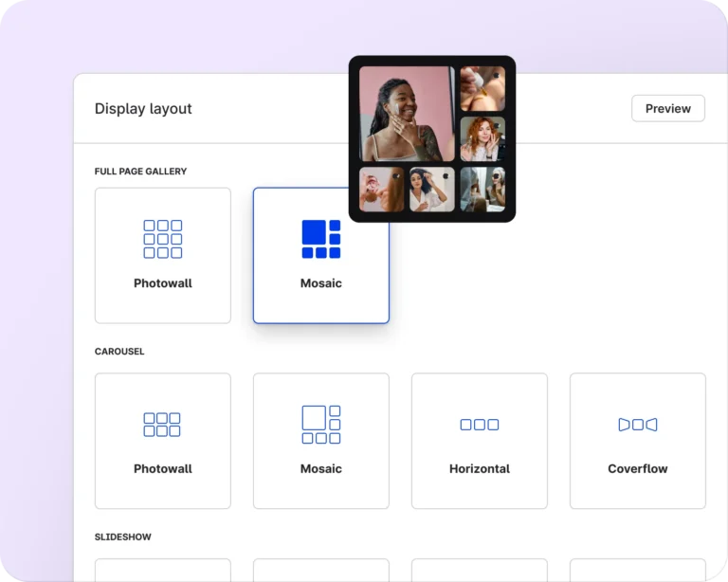
Task: Click the red-haired woman photo thumbnail
Action: tap(482, 139)
